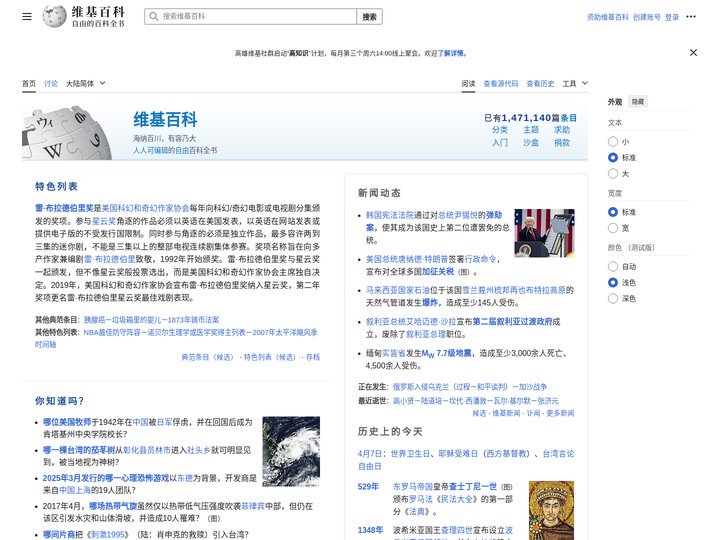Open the hamburger main menu
The height and width of the screenshot is (540, 720).
(27, 17)
